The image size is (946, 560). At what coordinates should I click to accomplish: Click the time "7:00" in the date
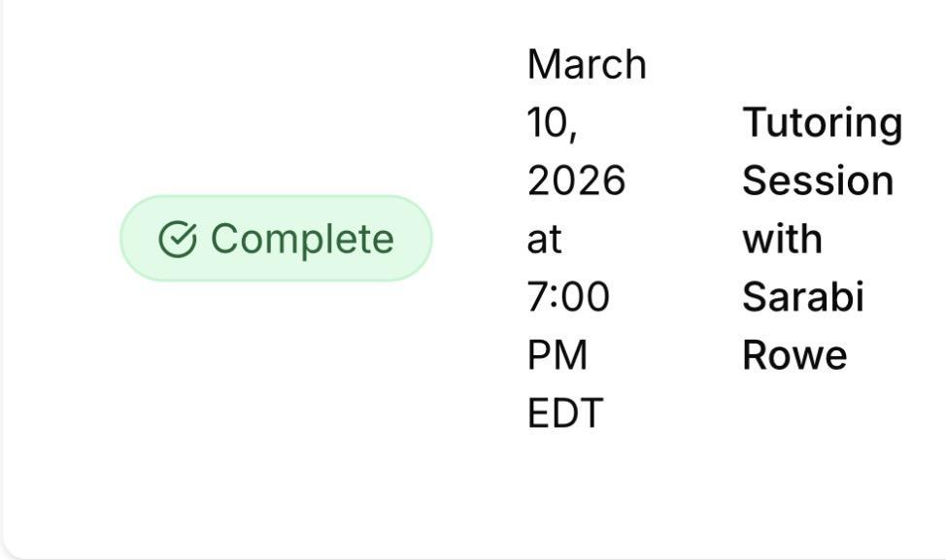(x=568, y=297)
